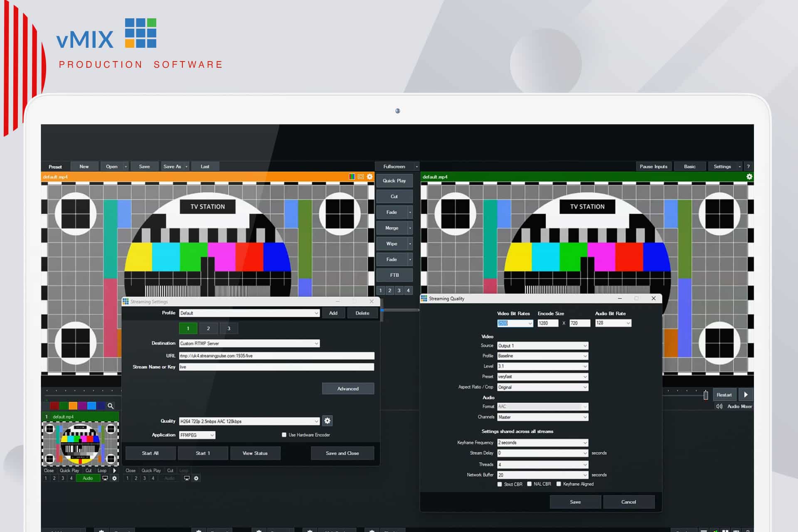Click the Pause Inputs toggle button
This screenshot has height=532, width=798.
(653, 166)
